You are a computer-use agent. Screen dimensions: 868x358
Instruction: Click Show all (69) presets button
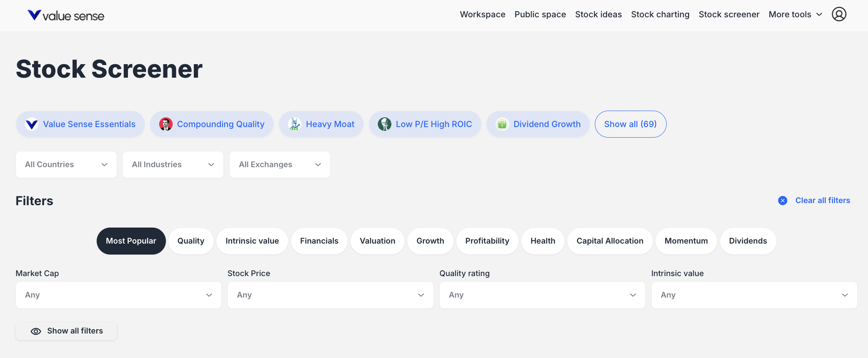click(631, 124)
